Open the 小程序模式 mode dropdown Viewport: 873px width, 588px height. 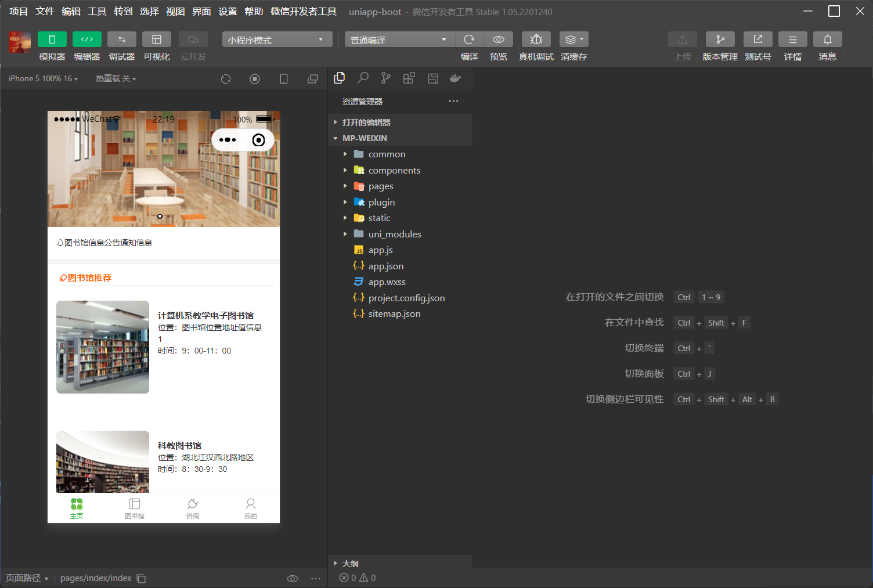[x=277, y=39]
